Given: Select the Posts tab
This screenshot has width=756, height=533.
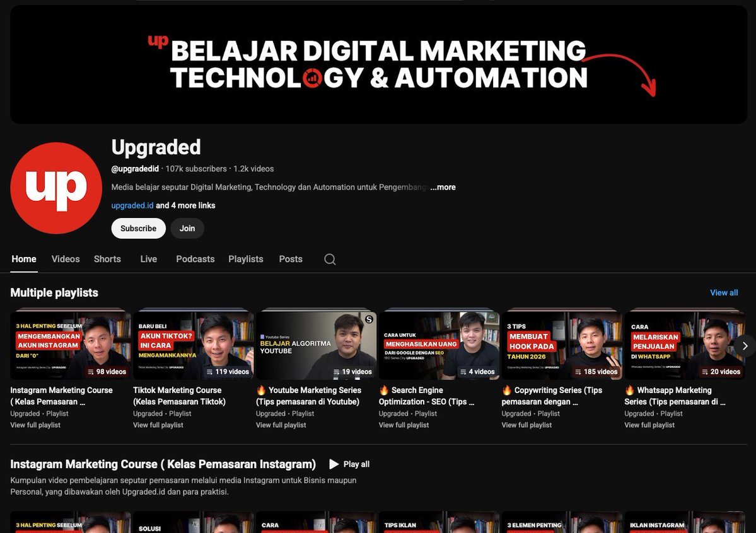Looking at the screenshot, I should [291, 259].
